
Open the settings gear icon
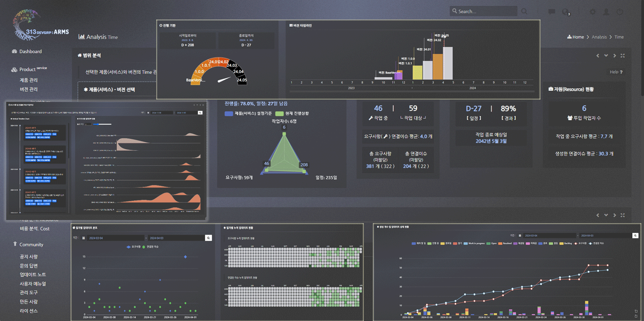click(593, 12)
